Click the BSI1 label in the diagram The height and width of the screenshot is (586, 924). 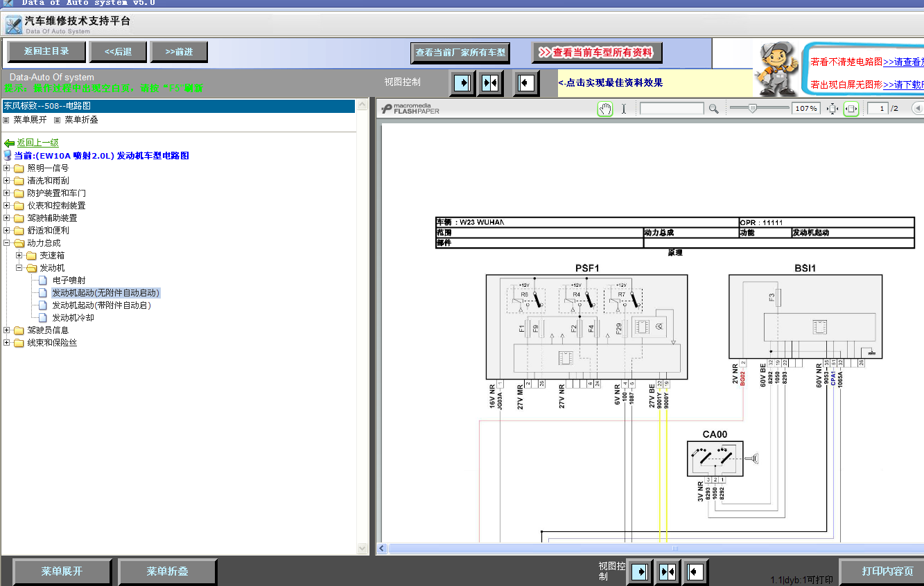click(x=805, y=268)
